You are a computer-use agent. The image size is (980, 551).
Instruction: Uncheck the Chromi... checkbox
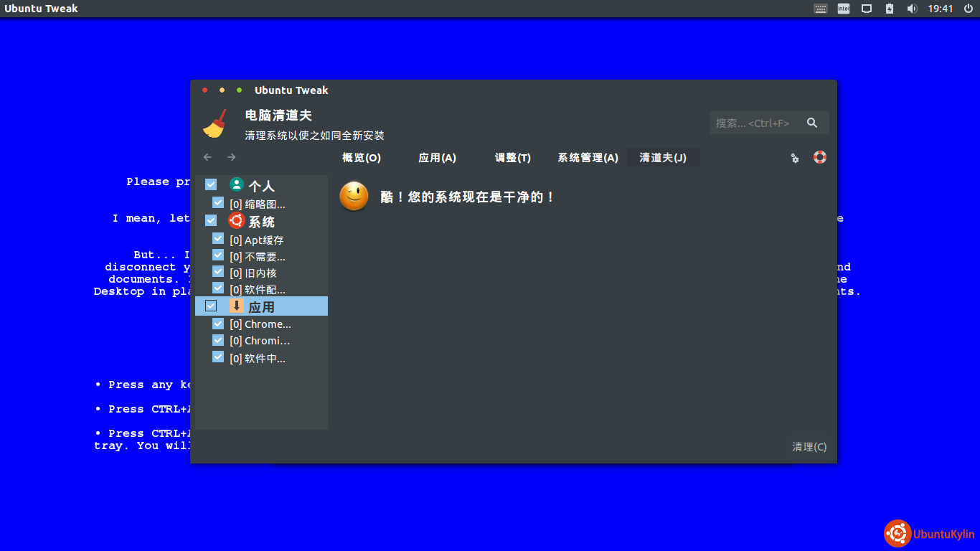click(x=218, y=340)
